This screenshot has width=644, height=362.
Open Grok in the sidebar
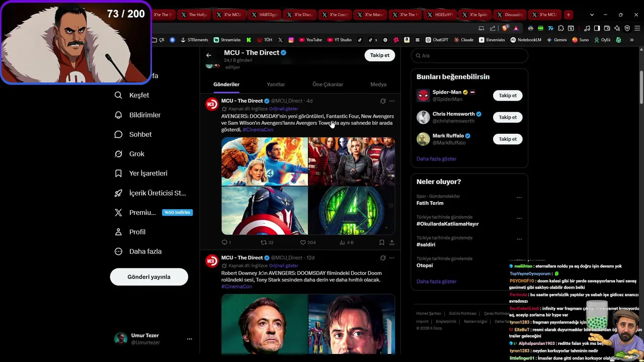point(130,154)
